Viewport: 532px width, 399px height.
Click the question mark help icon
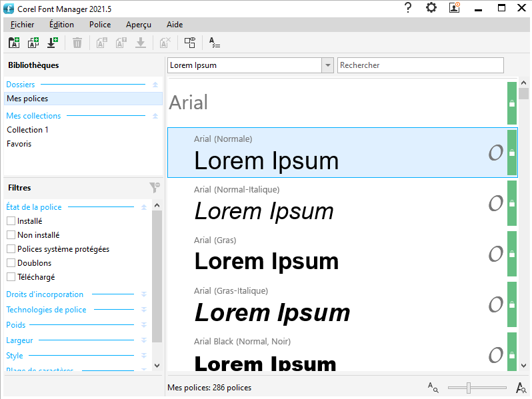coord(408,7)
